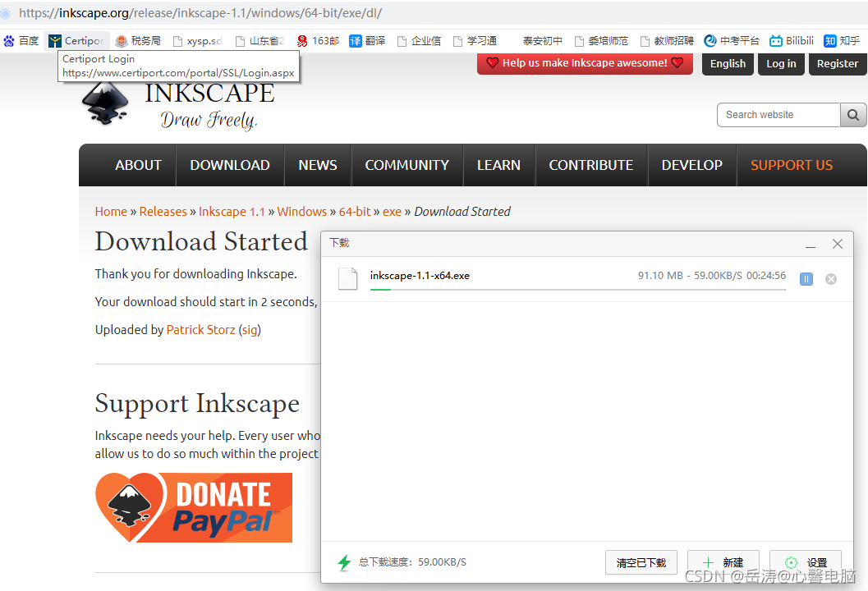Open the 知乎 bookmark
This screenshot has width=868, height=591.
[x=842, y=40]
